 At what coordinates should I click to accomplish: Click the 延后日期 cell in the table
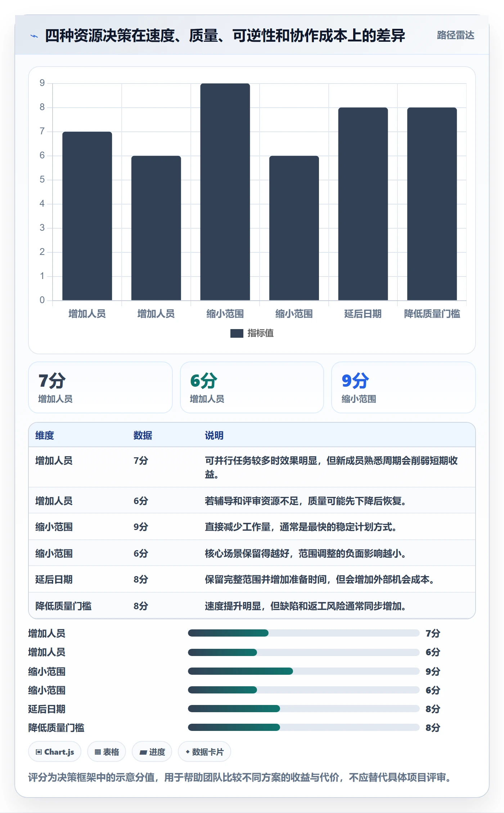(x=54, y=579)
